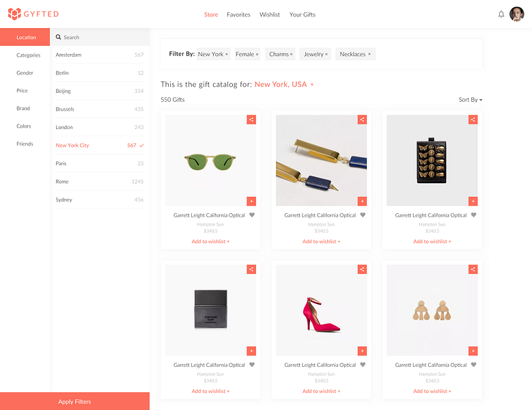The width and height of the screenshot is (532, 410).
Task: Click plus button on butterfly pin case image
Action: point(473,202)
